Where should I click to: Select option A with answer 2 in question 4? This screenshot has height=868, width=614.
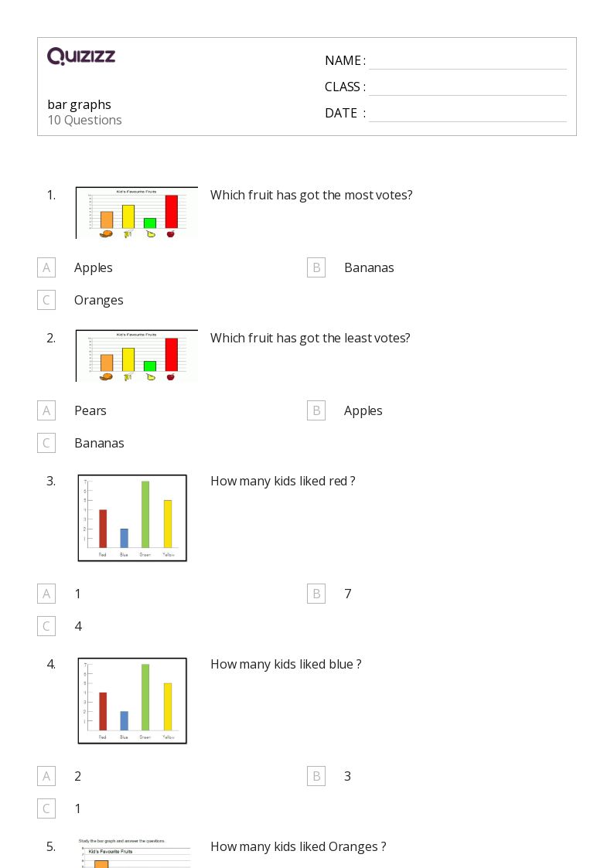click(x=46, y=776)
